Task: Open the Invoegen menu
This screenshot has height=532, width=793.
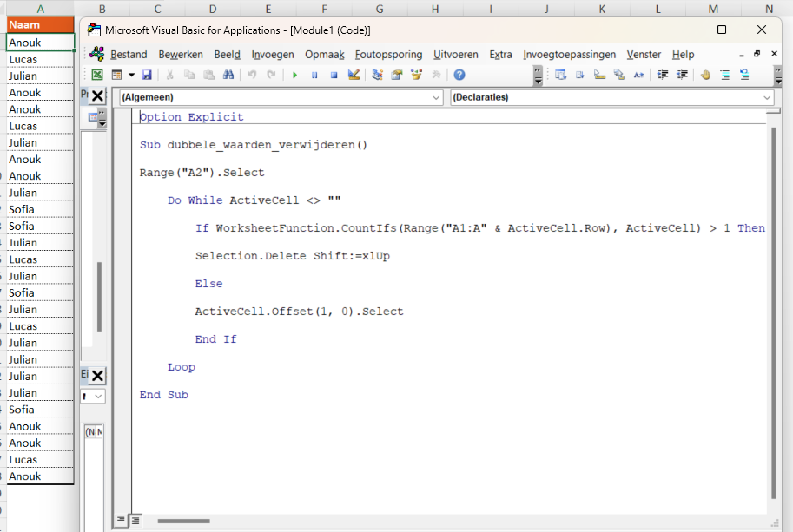Action: (x=273, y=55)
